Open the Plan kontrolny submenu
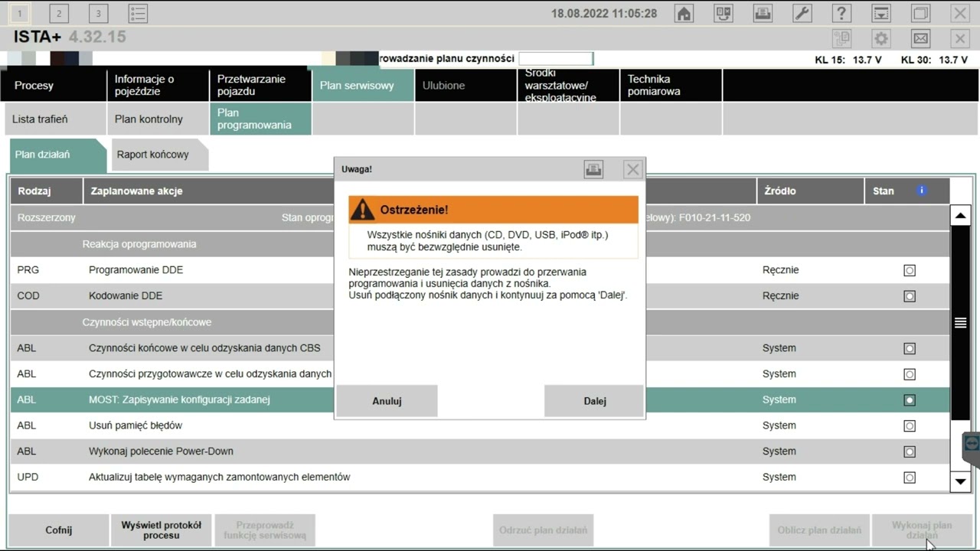The height and width of the screenshot is (551, 980). (157, 119)
